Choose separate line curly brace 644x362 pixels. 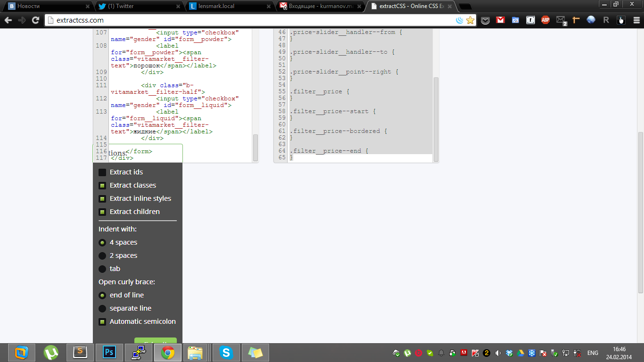tap(102, 309)
